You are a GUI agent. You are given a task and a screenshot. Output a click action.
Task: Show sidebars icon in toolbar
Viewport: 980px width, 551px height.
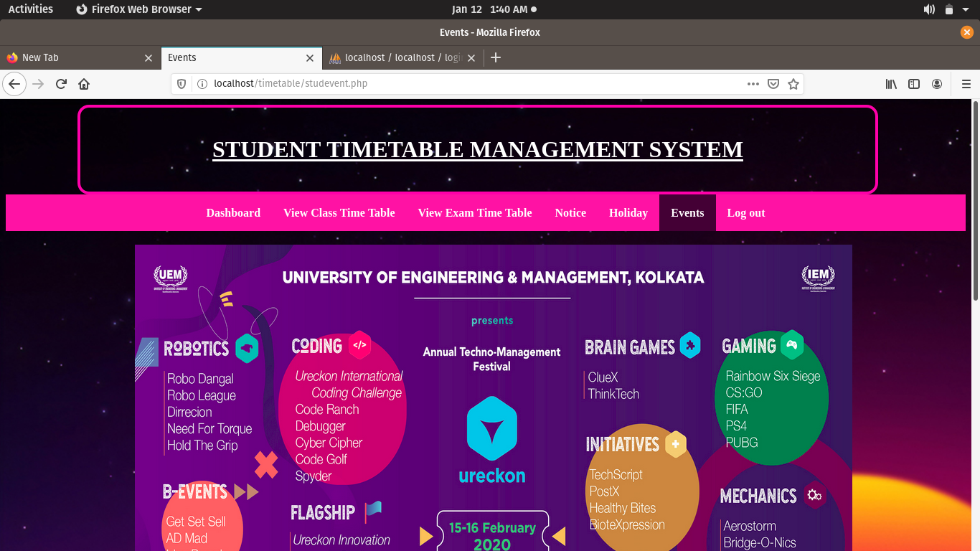click(914, 84)
